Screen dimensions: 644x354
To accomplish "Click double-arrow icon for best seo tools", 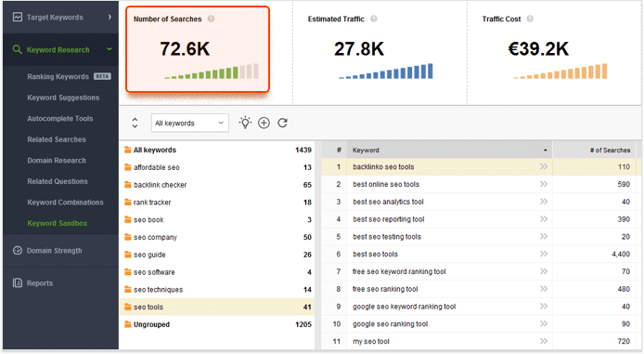I will point(544,254).
